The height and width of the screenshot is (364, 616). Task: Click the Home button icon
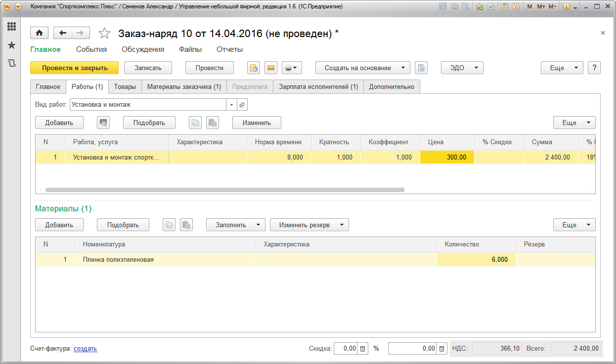[39, 33]
